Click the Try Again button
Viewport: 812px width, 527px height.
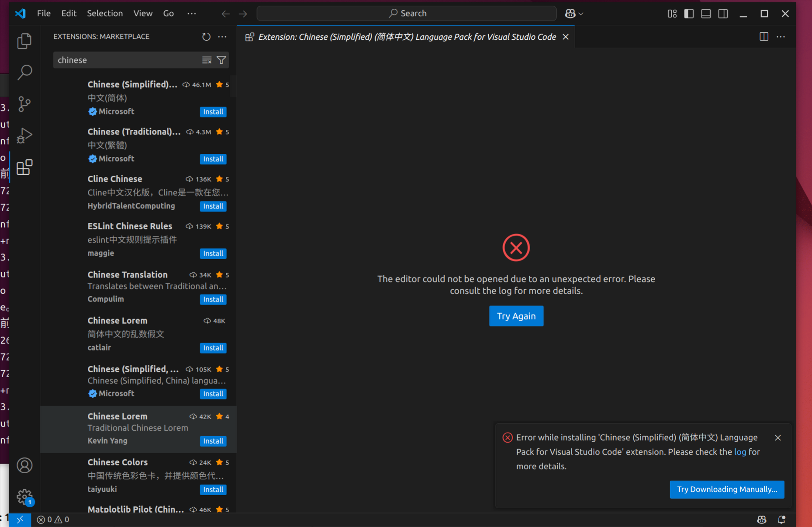point(516,316)
